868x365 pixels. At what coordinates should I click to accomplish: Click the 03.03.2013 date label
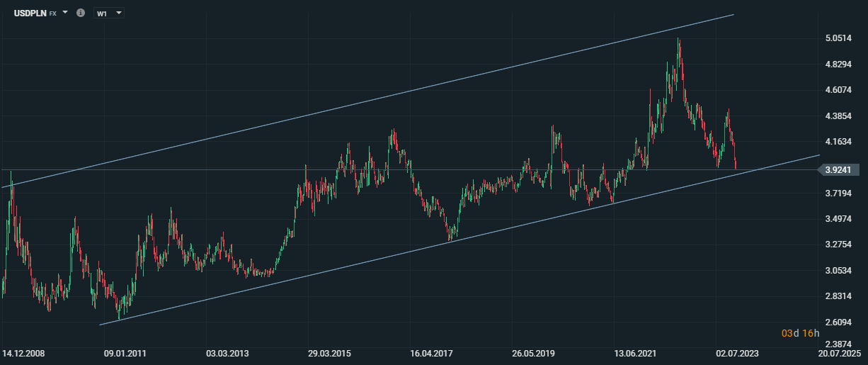(228, 352)
